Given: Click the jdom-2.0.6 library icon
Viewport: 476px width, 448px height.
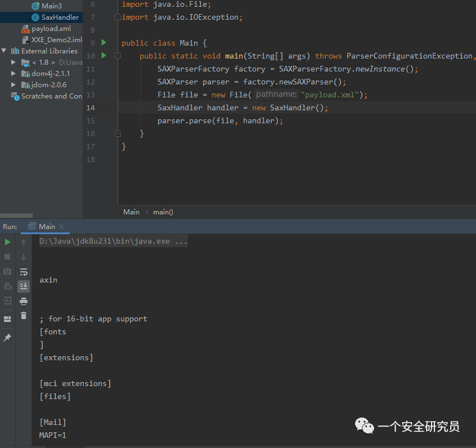Looking at the screenshot, I should (x=25, y=85).
